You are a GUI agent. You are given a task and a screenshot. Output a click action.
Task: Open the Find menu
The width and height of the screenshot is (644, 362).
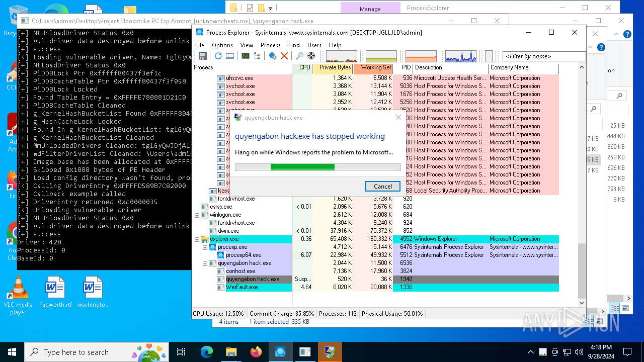pyautogui.click(x=294, y=45)
